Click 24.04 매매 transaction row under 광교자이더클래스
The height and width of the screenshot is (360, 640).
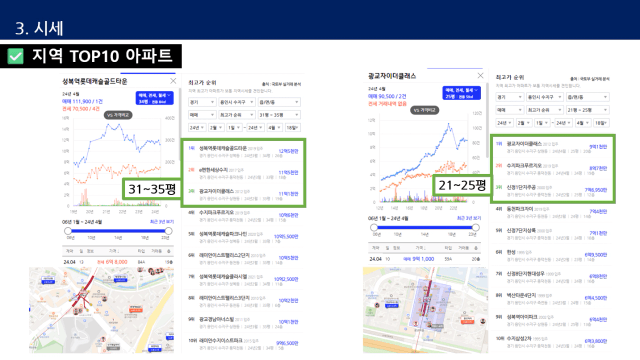tap(424, 259)
